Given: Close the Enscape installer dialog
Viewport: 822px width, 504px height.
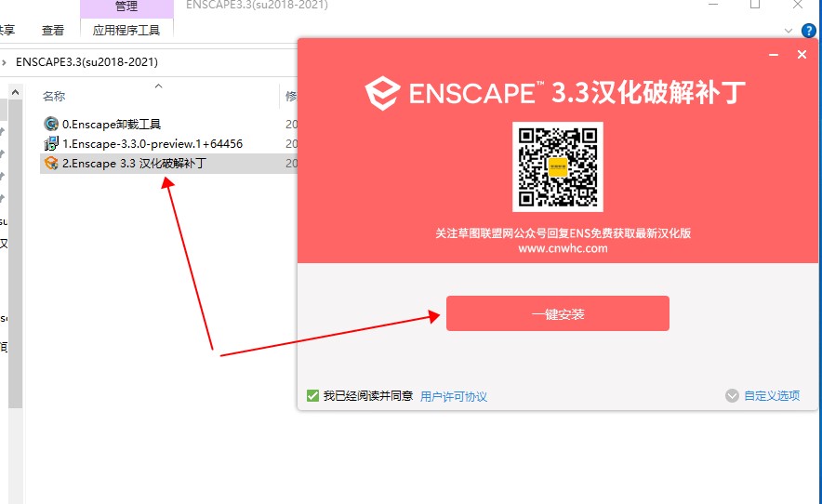Looking at the screenshot, I should click(x=802, y=55).
